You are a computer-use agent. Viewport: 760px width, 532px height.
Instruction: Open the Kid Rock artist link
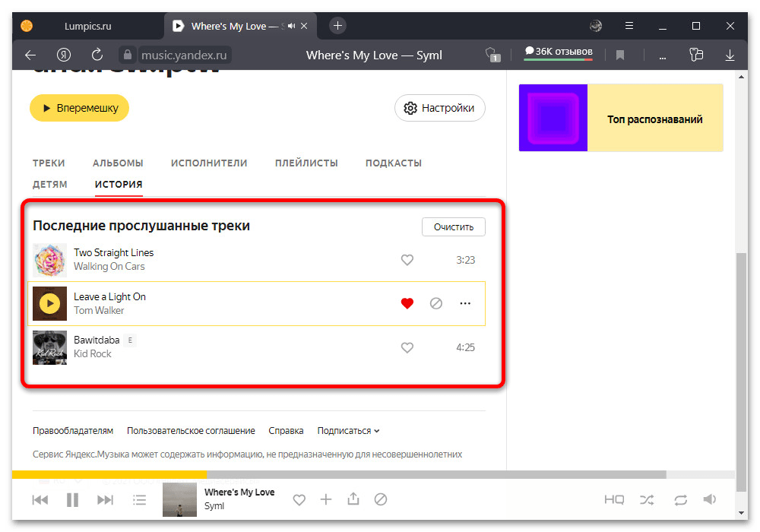(92, 354)
